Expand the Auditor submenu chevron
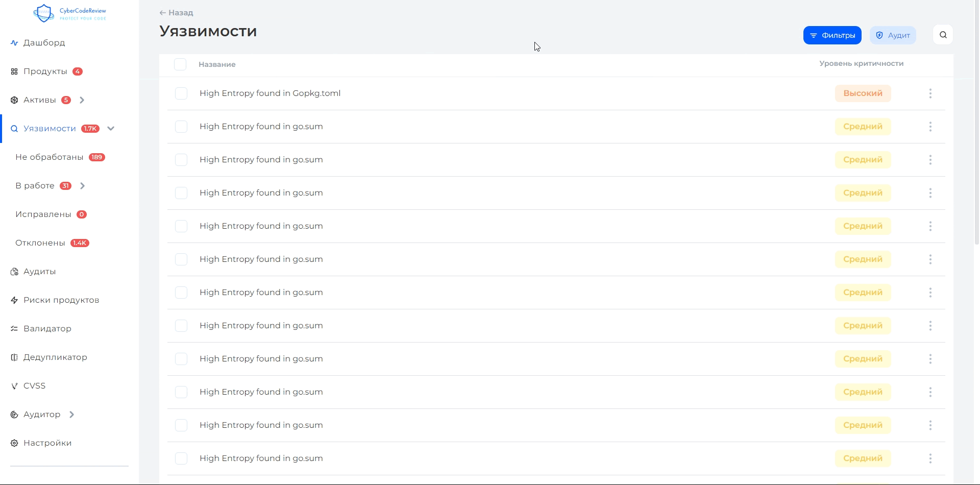This screenshot has height=485, width=980. (71, 415)
